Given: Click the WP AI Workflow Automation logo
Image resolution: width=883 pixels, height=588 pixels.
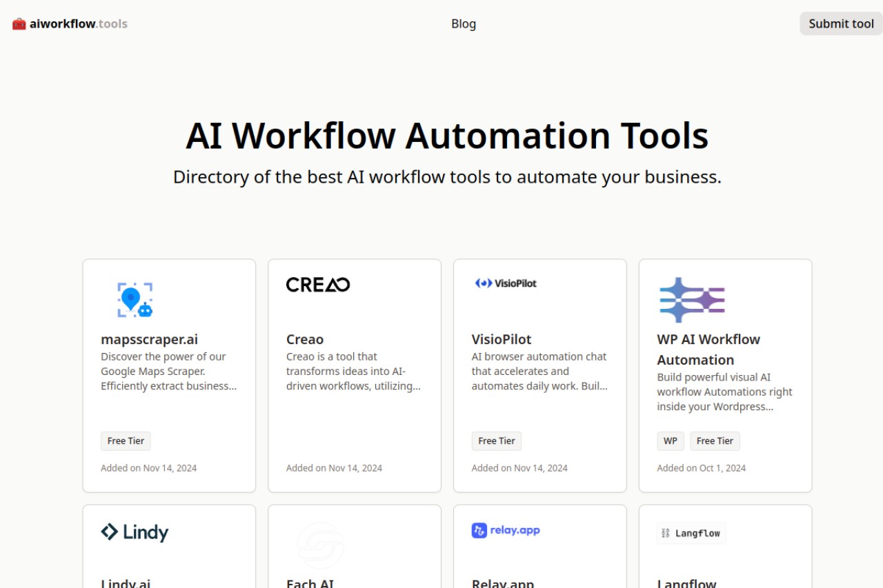Looking at the screenshot, I should [692, 300].
